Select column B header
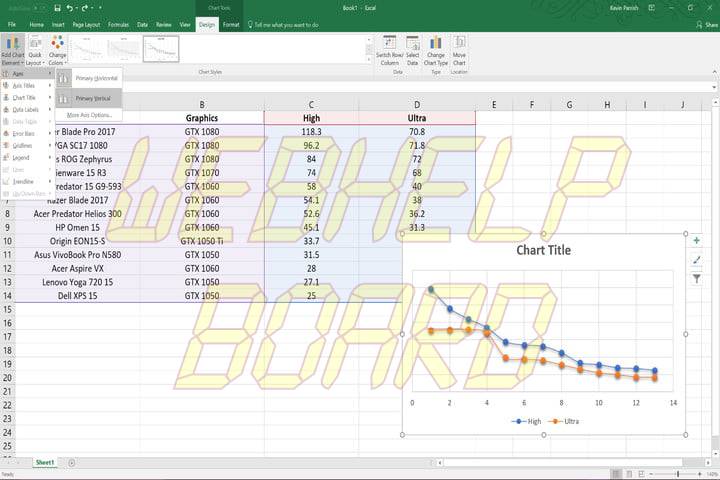 [202, 105]
